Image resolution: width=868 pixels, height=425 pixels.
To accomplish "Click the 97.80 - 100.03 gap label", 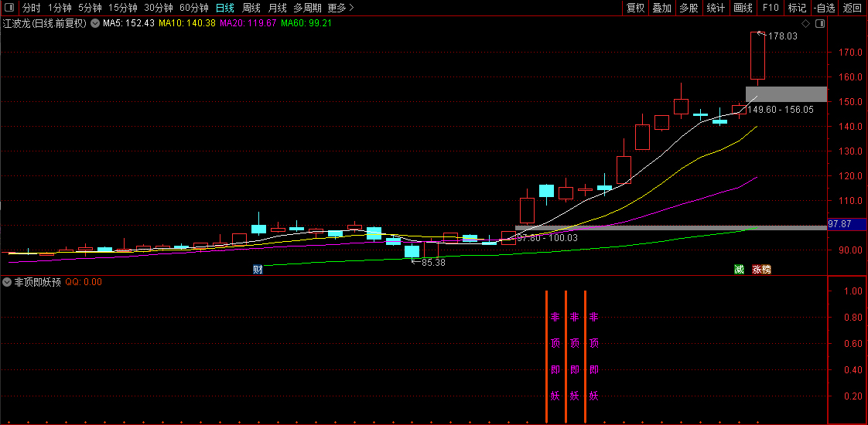I will (547, 238).
